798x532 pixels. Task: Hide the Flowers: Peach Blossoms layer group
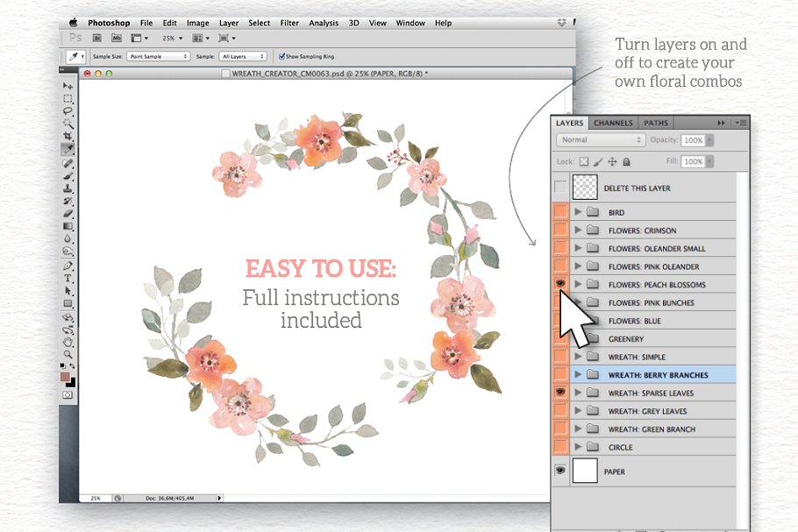pos(560,284)
